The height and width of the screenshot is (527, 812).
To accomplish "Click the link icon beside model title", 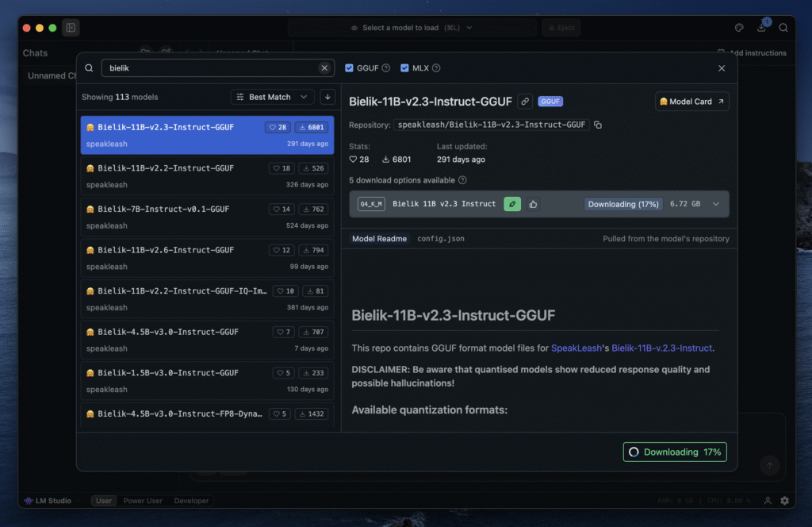I will point(524,102).
